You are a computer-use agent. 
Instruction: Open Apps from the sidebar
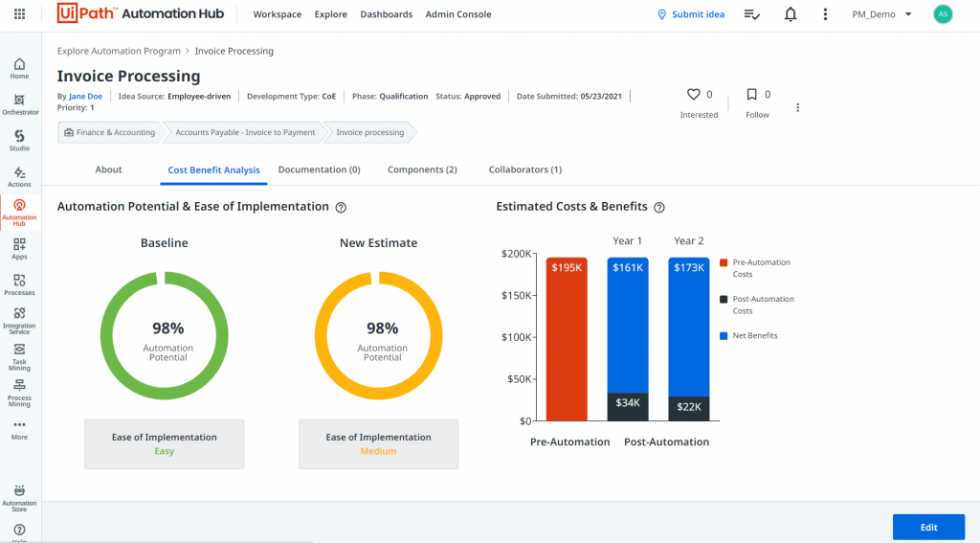pyautogui.click(x=19, y=249)
